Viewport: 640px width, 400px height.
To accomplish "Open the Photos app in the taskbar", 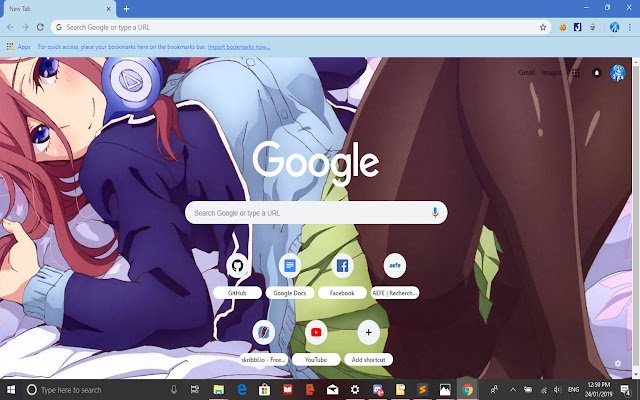I will click(445, 390).
